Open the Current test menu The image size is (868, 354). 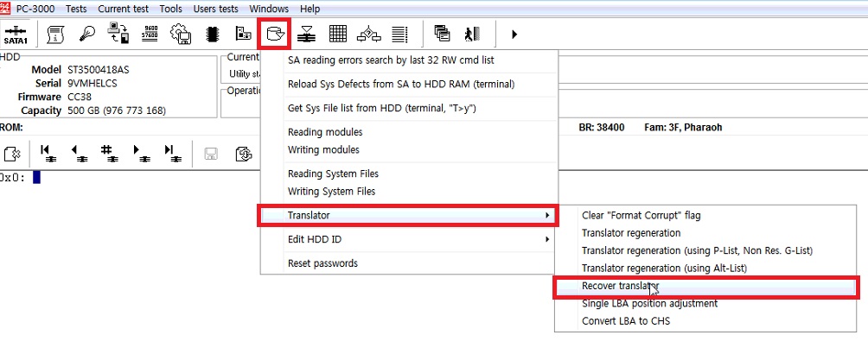click(123, 9)
